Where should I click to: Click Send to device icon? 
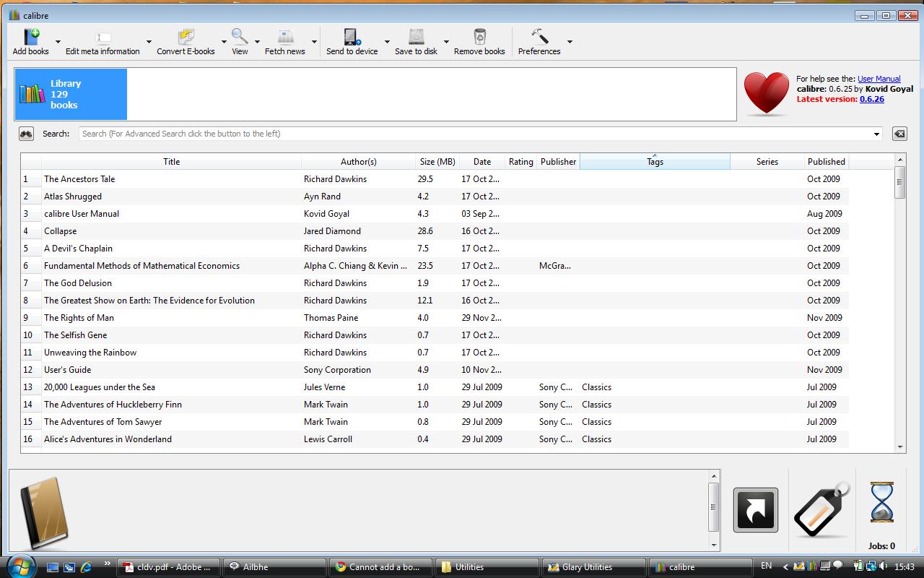(352, 37)
